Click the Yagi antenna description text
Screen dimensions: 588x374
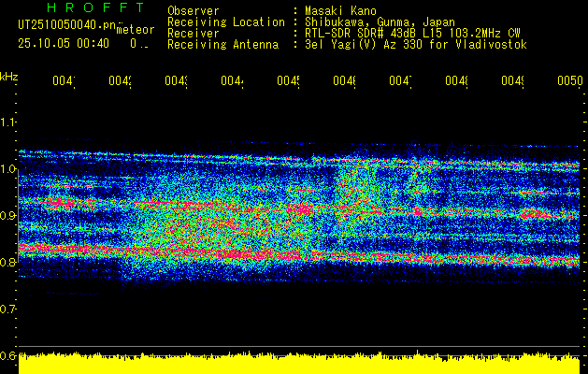pos(416,45)
